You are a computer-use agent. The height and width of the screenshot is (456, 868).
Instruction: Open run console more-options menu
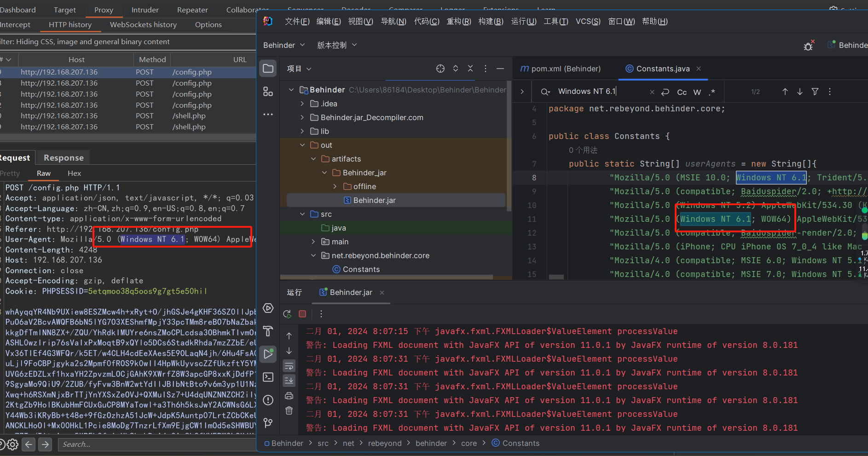[x=321, y=314]
